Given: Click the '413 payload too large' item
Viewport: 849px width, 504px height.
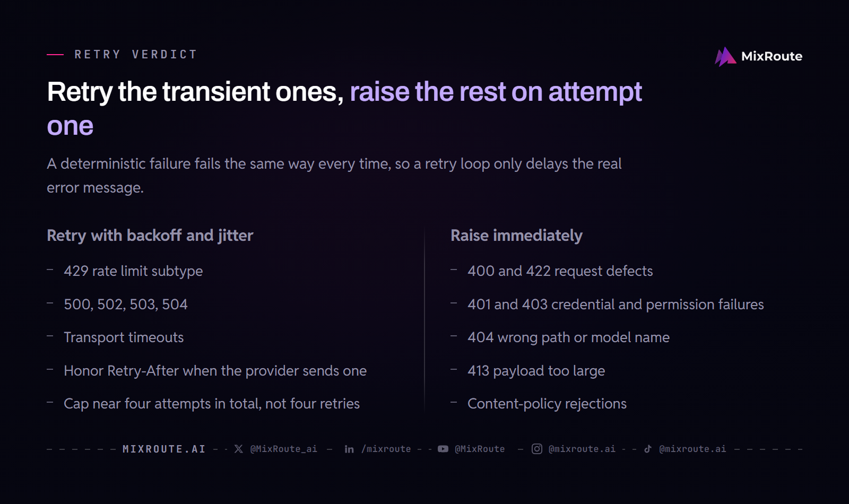Looking at the screenshot, I should tap(536, 370).
